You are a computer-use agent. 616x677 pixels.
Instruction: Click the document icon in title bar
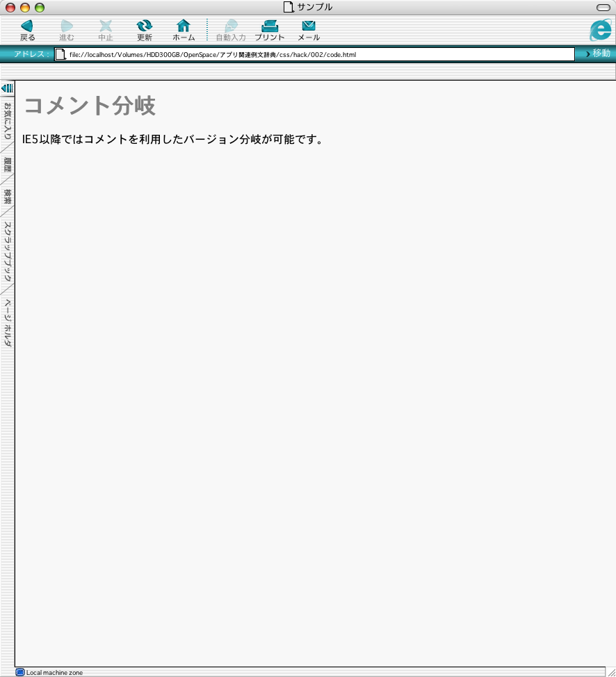[x=289, y=7]
